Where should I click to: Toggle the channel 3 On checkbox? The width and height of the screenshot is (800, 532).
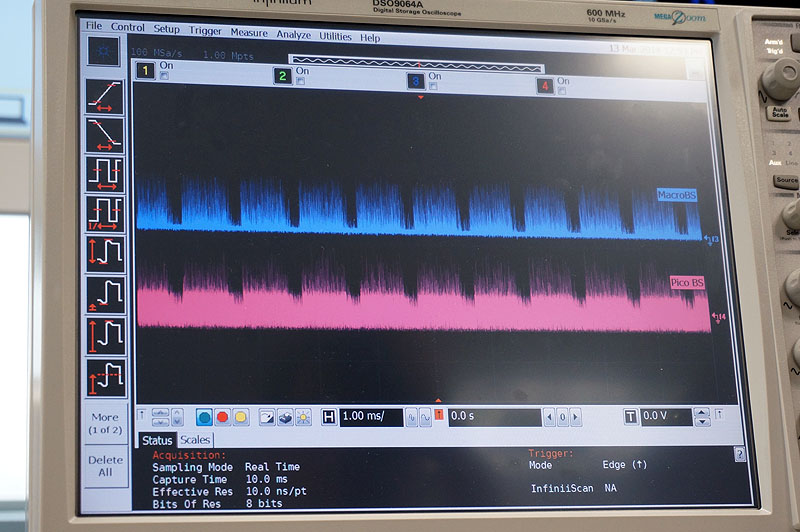coord(433,86)
